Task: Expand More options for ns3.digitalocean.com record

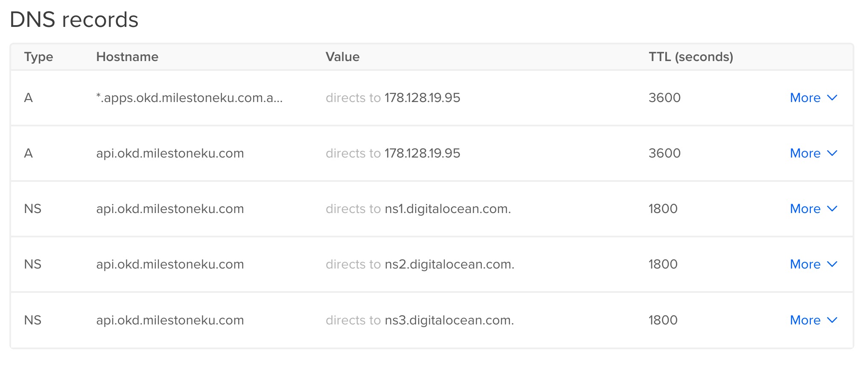Action: (x=814, y=320)
